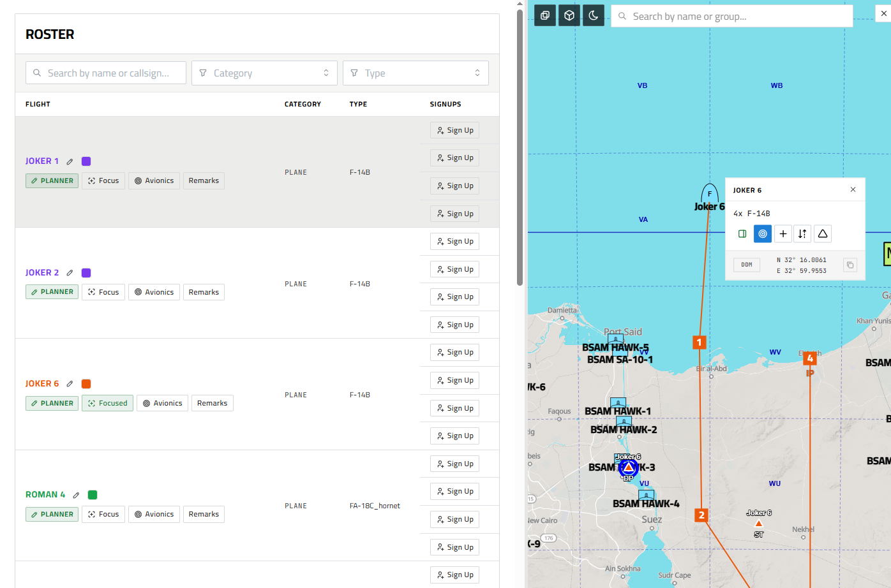Click the edit pencil beside ROMAN 4
The image size is (891, 588).
(77, 495)
